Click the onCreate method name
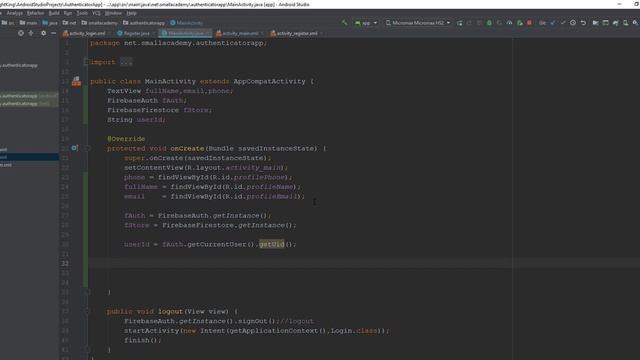 click(x=187, y=148)
